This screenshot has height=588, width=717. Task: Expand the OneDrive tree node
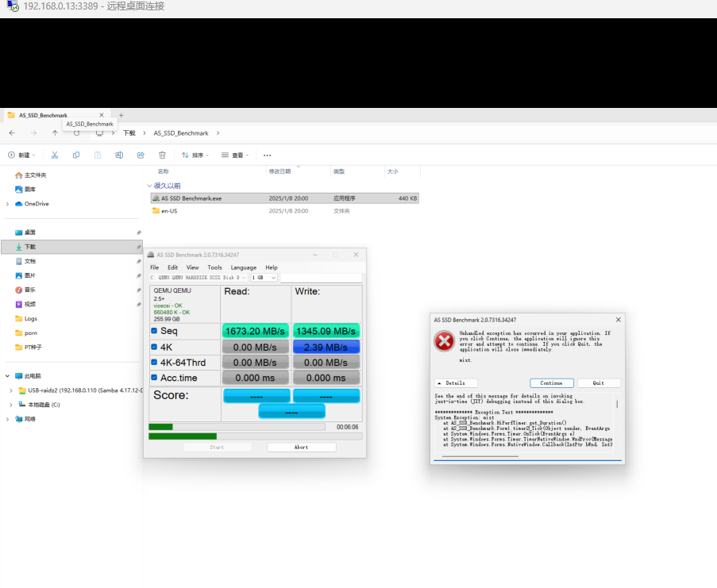pos(7,204)
